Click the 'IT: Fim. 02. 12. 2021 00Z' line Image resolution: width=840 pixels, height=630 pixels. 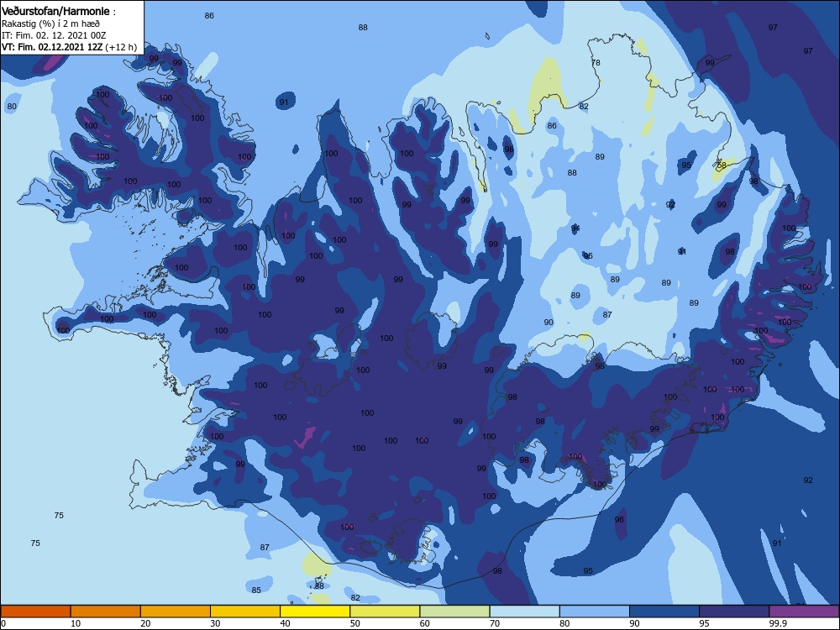point(54,35)
